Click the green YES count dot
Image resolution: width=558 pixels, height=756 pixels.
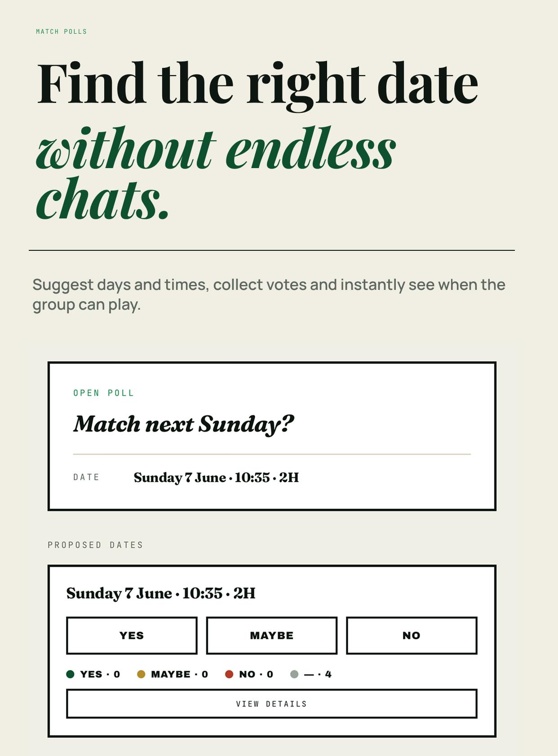(70, 674)
